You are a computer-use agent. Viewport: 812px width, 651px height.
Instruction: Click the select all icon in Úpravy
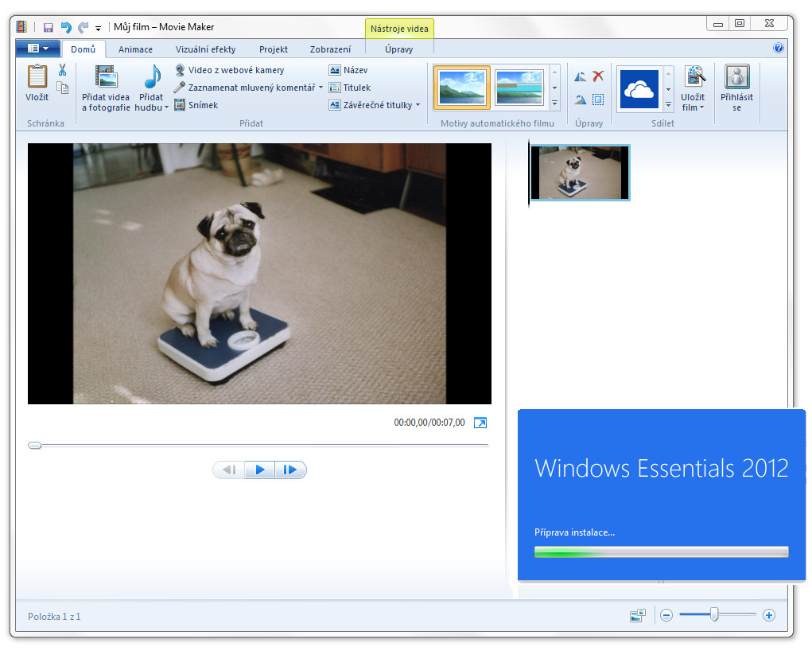point(598,99)
